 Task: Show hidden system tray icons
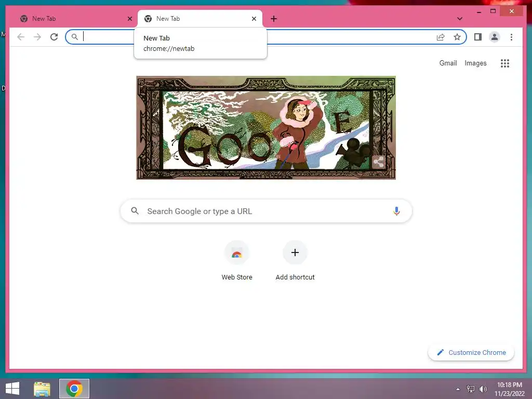tap(458, 389)
